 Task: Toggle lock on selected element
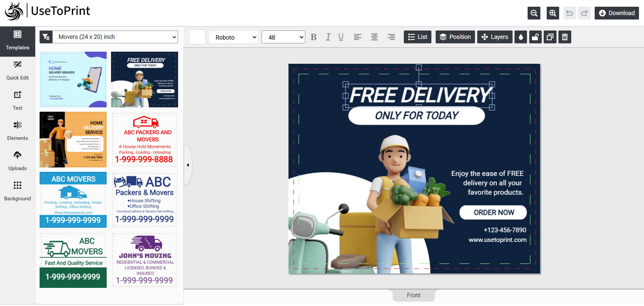coord(535,37)
